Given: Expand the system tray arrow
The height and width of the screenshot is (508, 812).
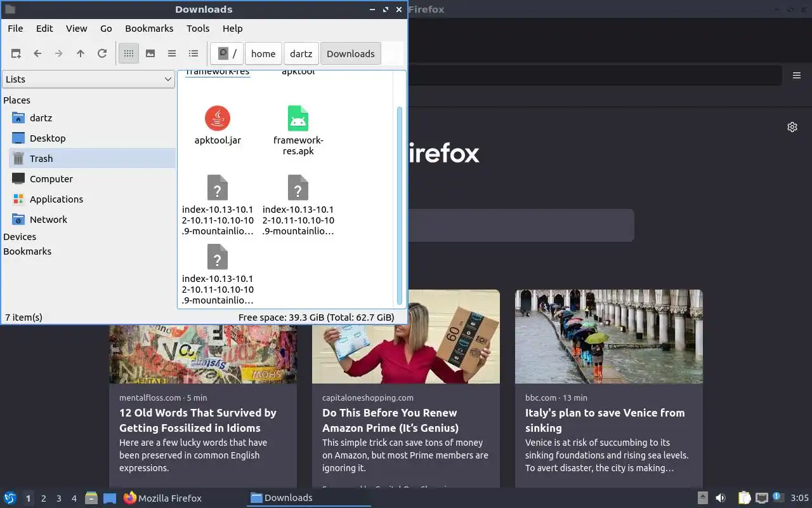Looking at the screenshot, I should [702, 498].
